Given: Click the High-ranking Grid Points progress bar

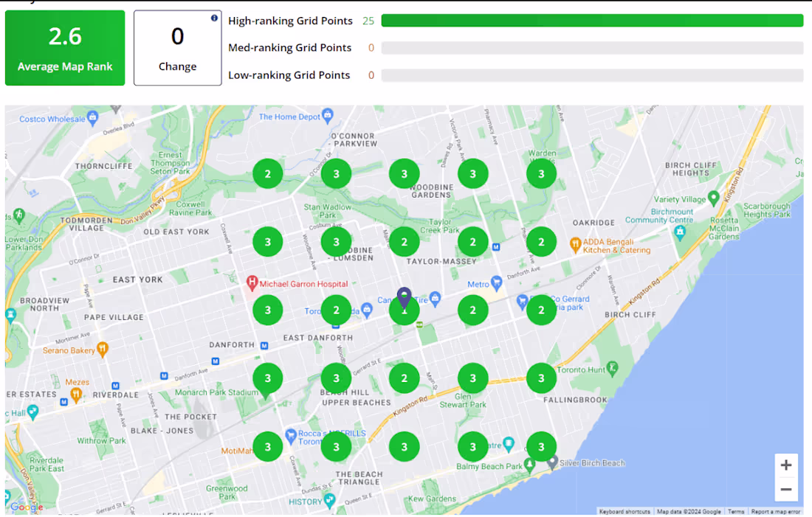Looking at the screenshot, I should pos(591,21).
